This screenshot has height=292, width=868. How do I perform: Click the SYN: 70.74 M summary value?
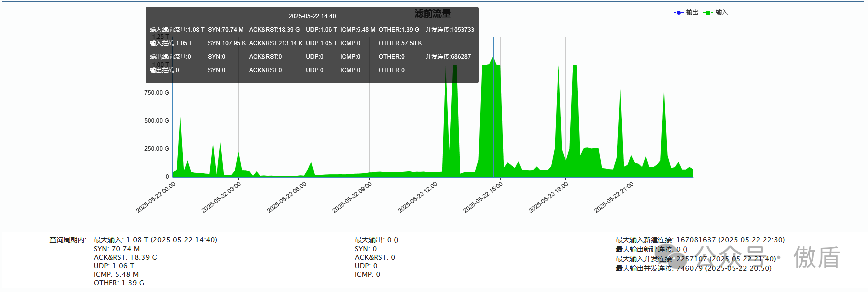(x=117, y=249)
